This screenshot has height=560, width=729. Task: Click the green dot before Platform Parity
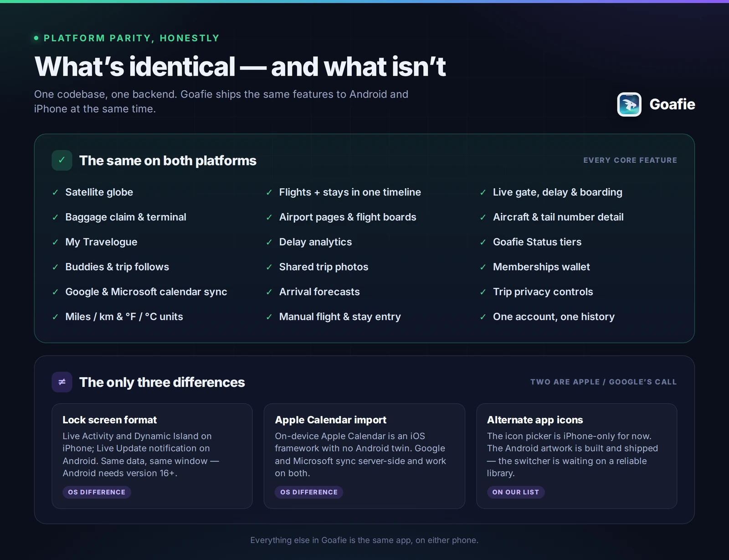36,38
